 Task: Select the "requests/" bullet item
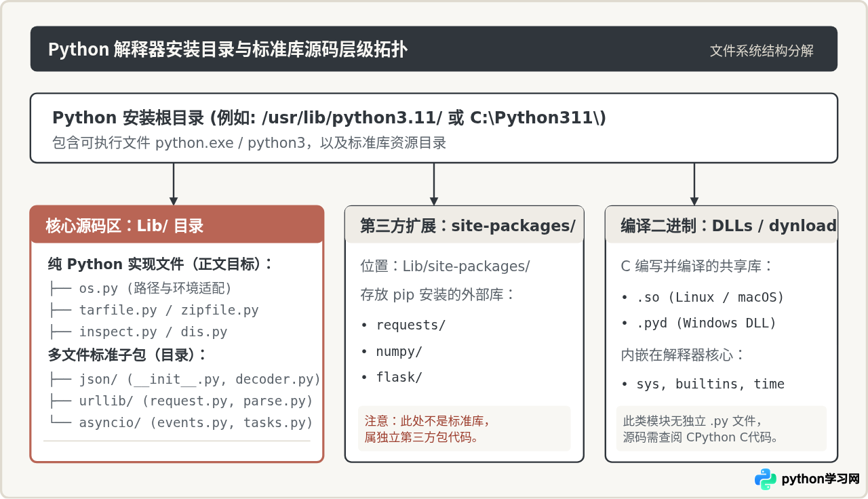tap(403, 325)
